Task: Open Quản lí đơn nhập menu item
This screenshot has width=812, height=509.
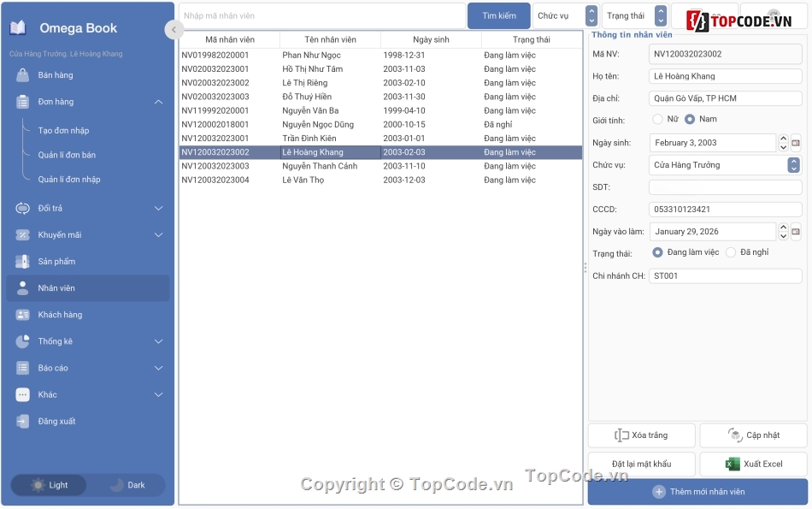Action: point(69,180)
